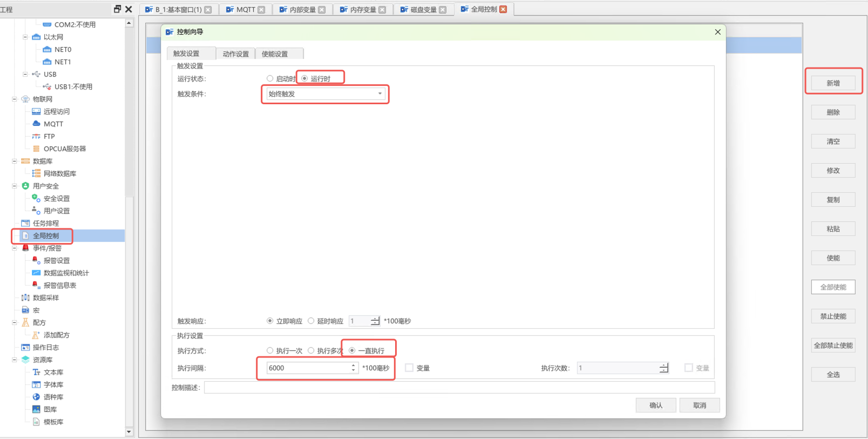868x439 pixels.
Task: Choose 延时响应 radio option
Action: click(x=311, y=321)
